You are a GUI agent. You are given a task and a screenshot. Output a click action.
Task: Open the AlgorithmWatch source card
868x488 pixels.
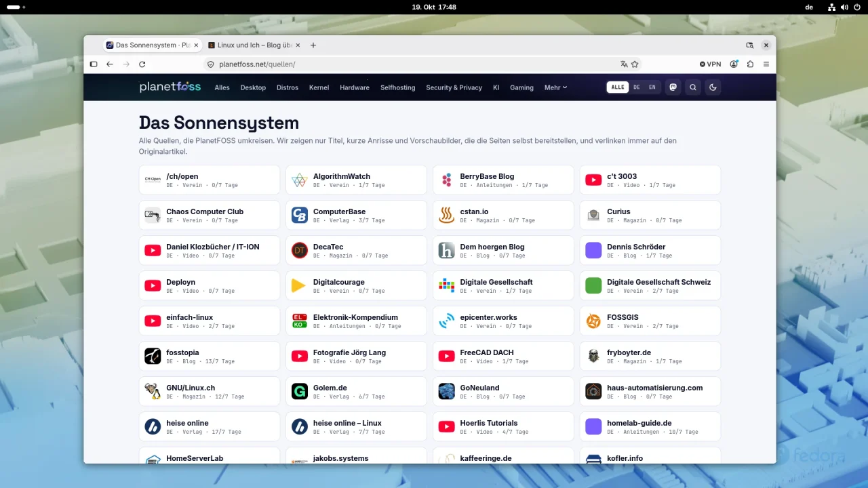tap(356, 180)
